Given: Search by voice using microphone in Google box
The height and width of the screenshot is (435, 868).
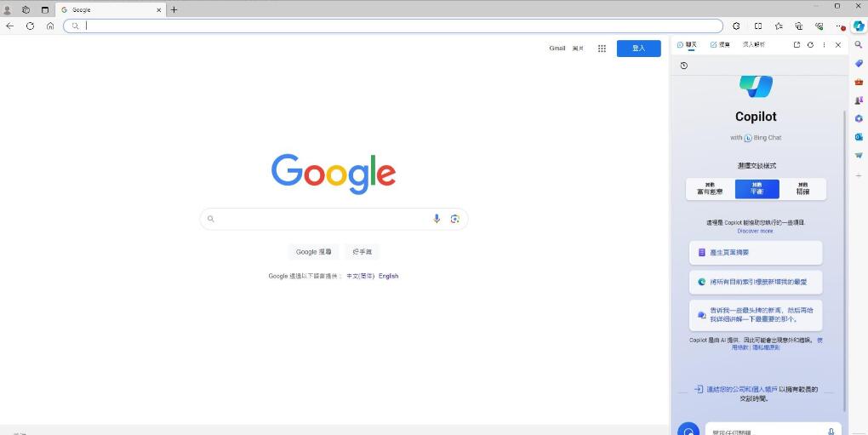Looking at the screenshot, I should click(x=437, y=219).
